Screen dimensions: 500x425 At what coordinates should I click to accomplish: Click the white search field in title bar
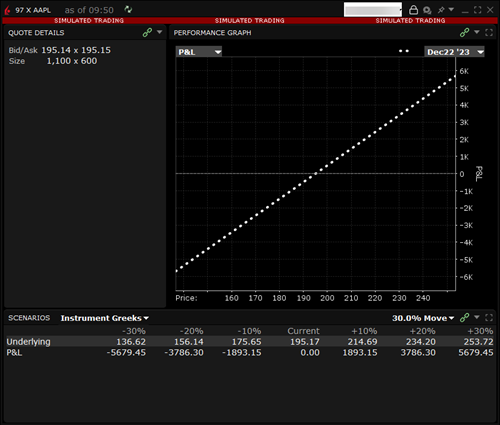coord(373,10)
